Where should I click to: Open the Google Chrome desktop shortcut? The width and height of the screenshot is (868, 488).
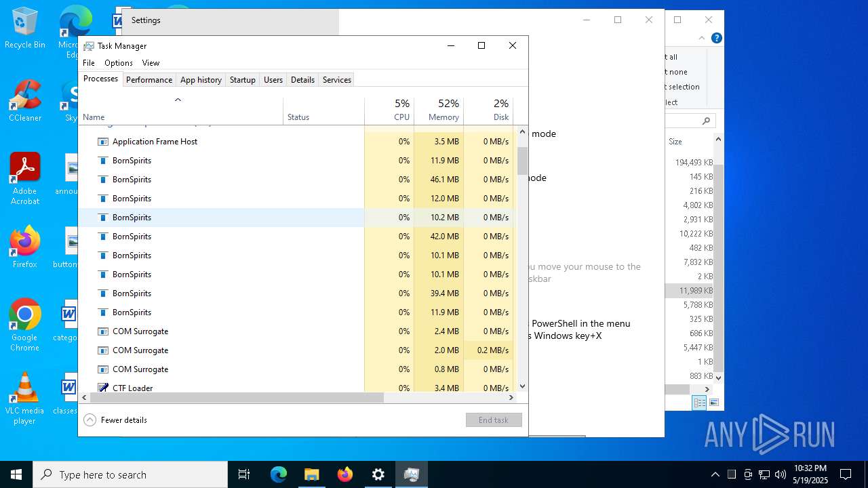click(25, 325)
